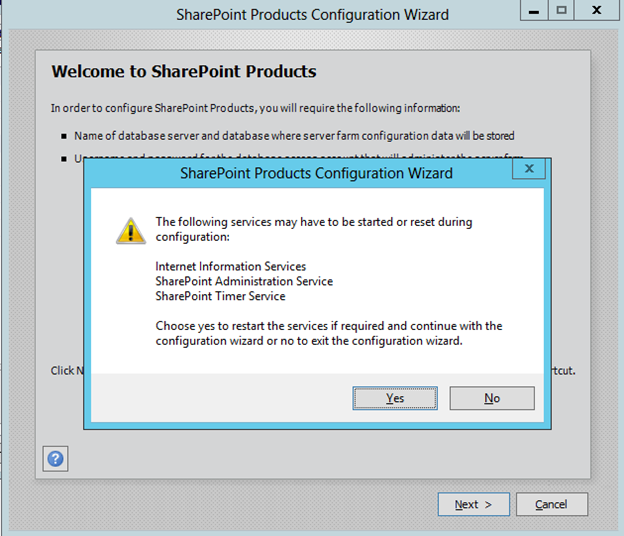Open the blue help question-mark icon
624x536 pixels.
55,459
